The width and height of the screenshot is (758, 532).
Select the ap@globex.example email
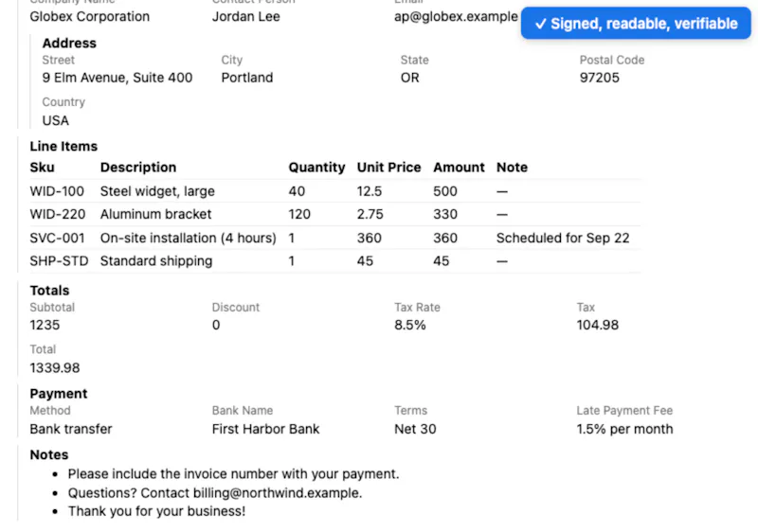[456, 16]
